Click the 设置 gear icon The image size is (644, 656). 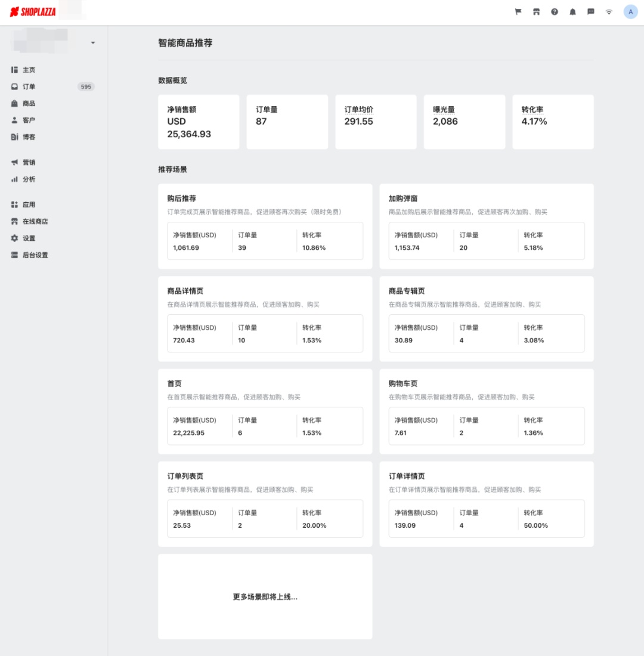[x=15, y=238]
